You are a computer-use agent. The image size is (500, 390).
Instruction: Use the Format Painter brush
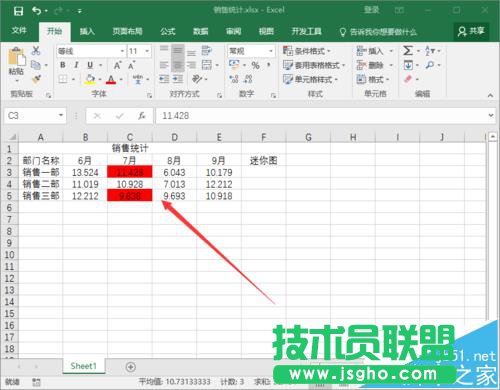(x=36, y=79)
